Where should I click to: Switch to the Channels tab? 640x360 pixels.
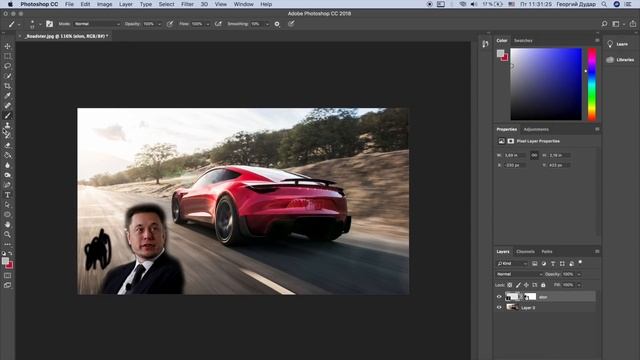525,251
